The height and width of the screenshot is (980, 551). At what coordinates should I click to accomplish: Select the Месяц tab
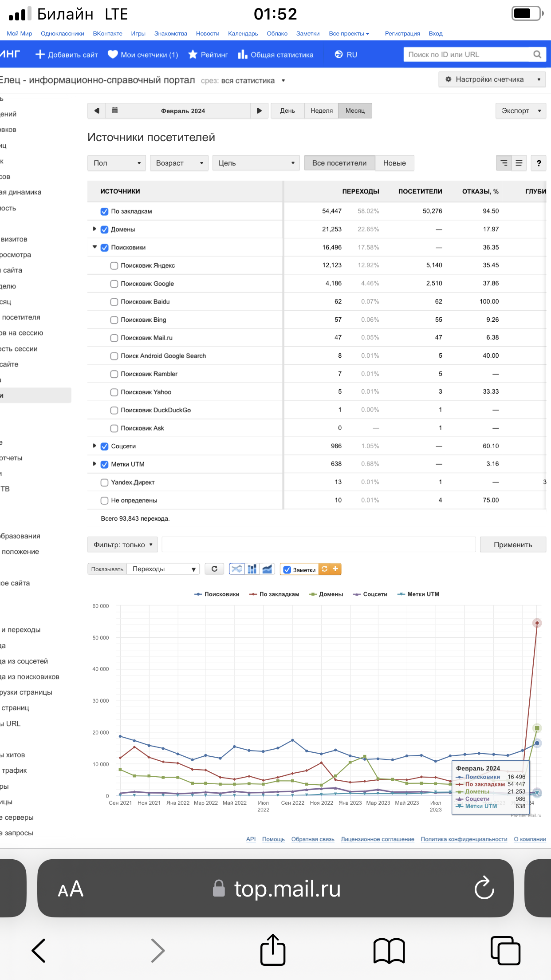(x=355, y=111)
